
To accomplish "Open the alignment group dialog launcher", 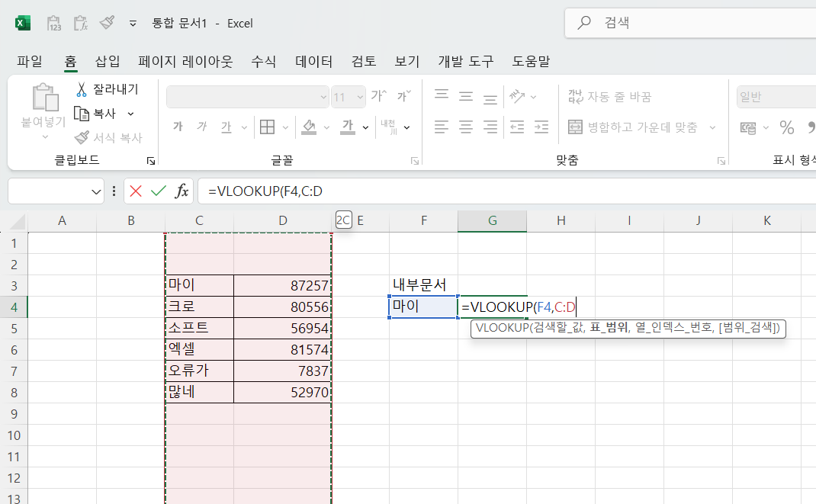I will pos(721,161).
